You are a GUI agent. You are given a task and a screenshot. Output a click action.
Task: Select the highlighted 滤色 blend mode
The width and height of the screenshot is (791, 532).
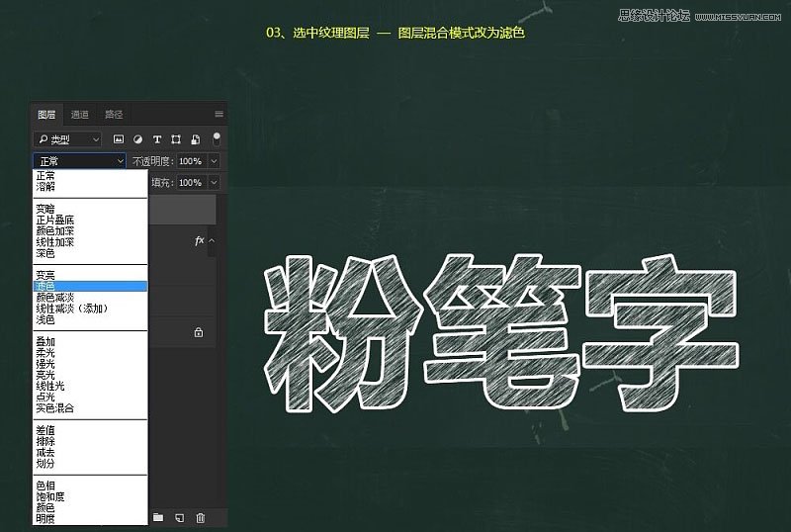90,286
